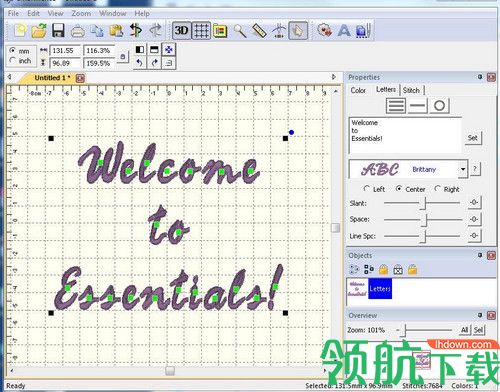This screenshot has width=500, height=392.
Task: Flip the design vertically
Action: (154, 50)
